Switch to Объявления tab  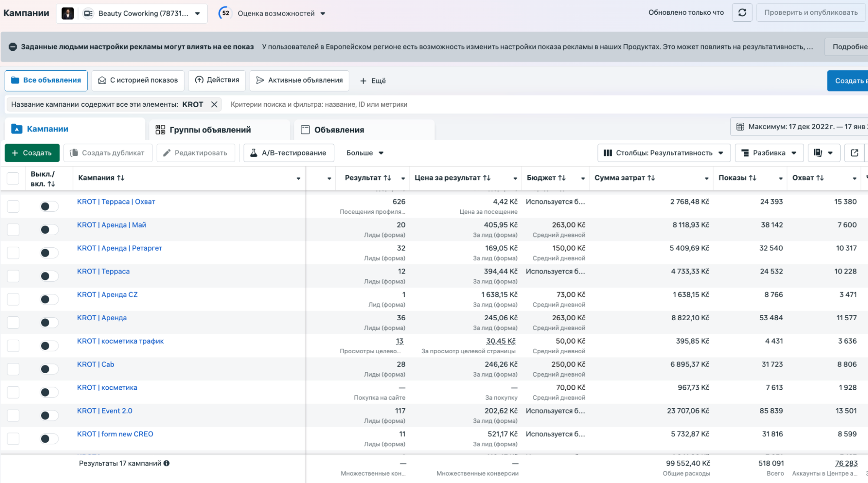coord(339,130)
